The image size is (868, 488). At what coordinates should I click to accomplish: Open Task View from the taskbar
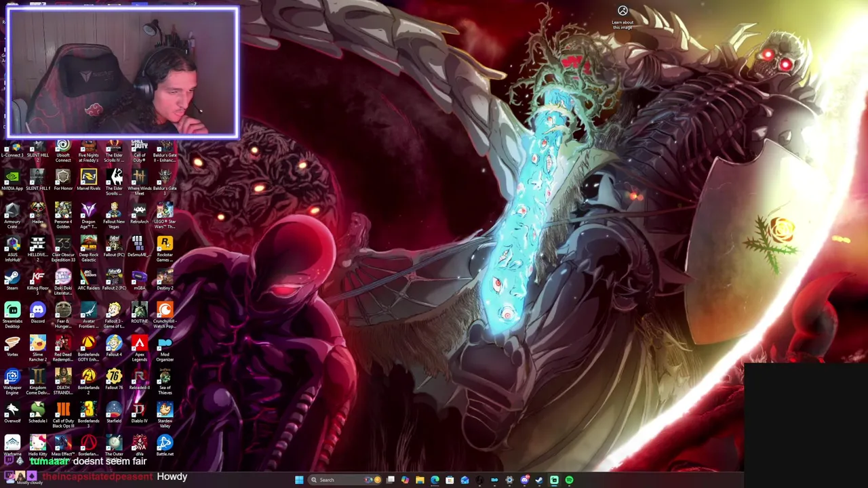(x=391, y=480)
